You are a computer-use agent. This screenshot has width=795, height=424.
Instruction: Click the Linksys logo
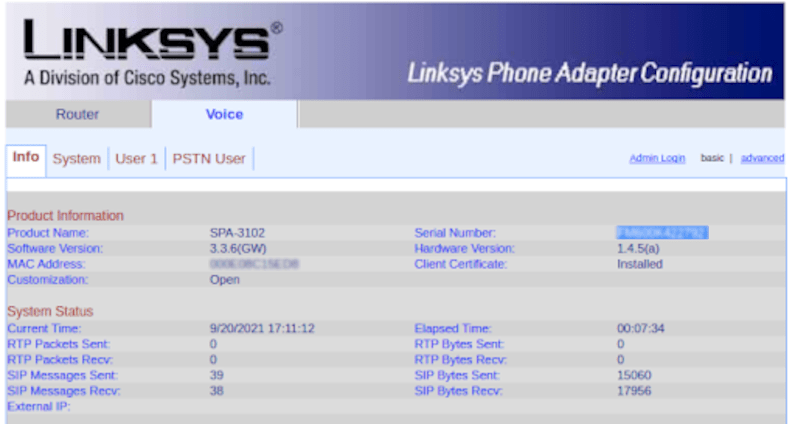click(148, 42)
